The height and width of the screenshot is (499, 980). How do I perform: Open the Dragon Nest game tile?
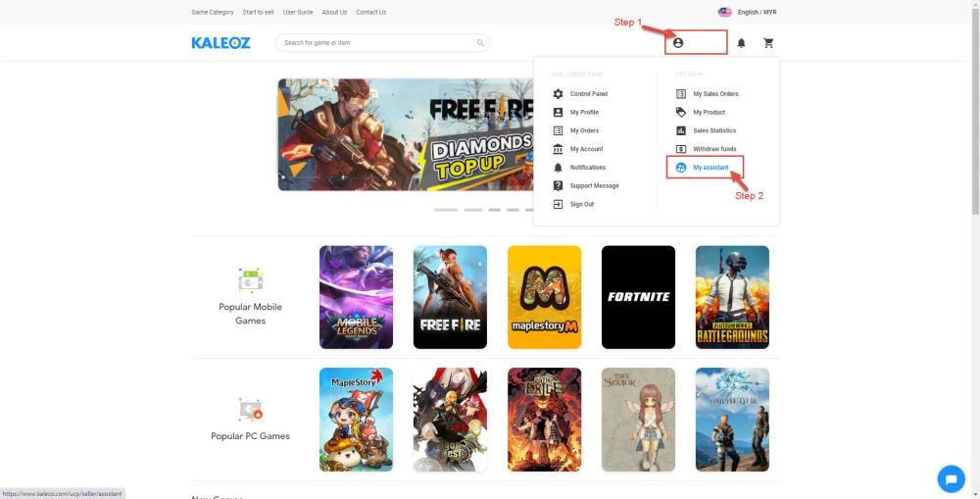coord(450,420)
